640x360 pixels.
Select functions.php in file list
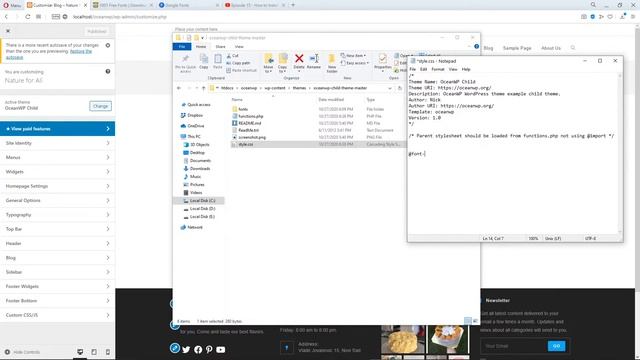click(x=251, y=116)
